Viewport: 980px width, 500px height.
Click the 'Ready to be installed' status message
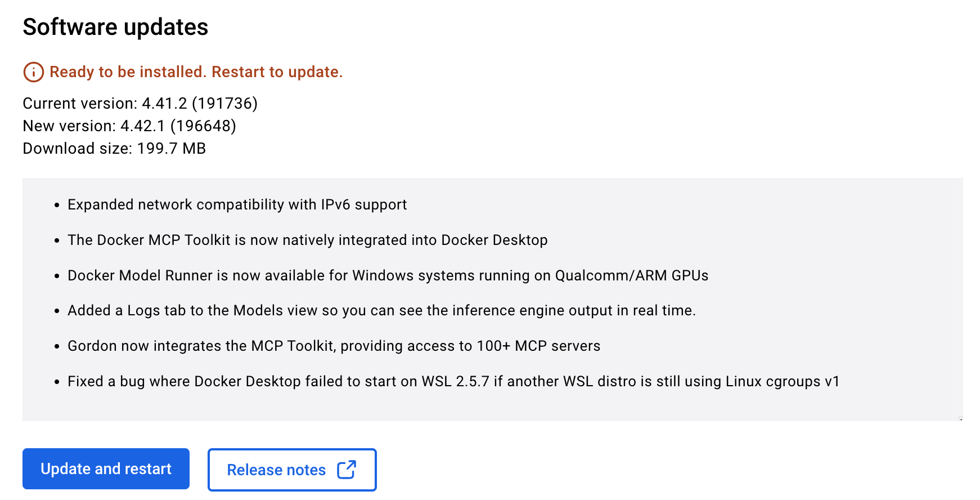196,72
